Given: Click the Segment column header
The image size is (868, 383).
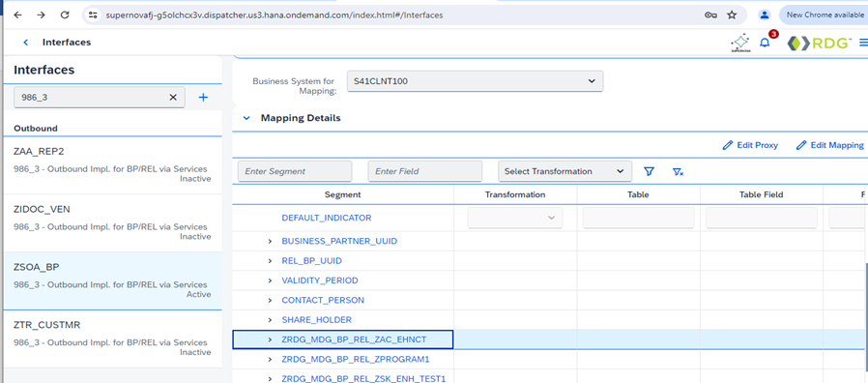Looking at the screenshot, I should 343,194.
